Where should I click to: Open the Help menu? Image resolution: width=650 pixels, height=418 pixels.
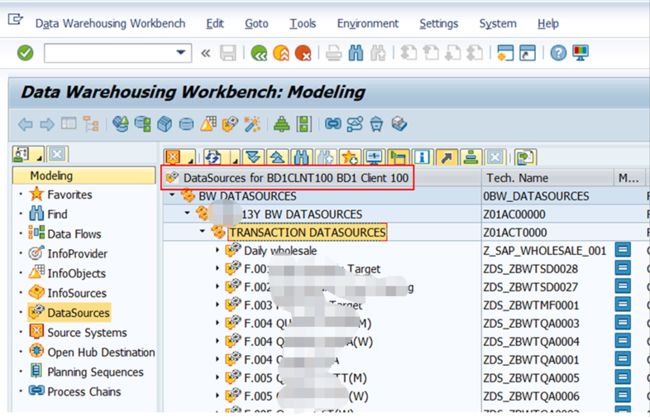coord(548,24)
